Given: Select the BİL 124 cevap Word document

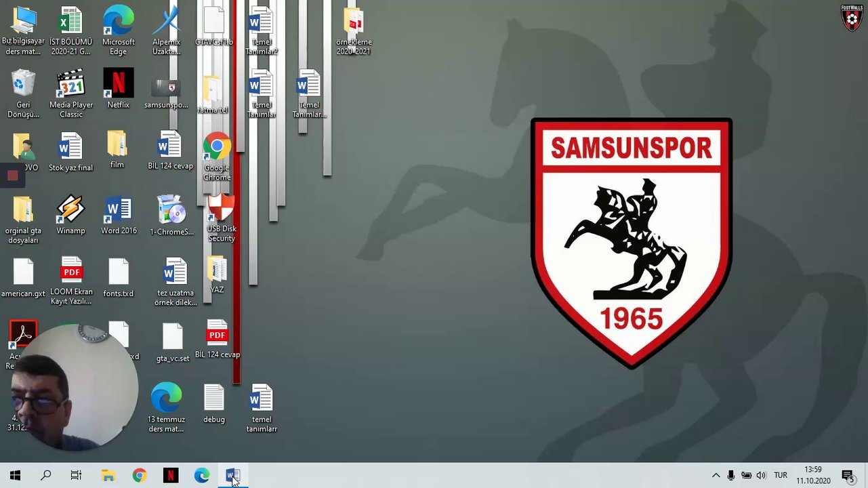Looking at the screenshot, I should (170, 150).
